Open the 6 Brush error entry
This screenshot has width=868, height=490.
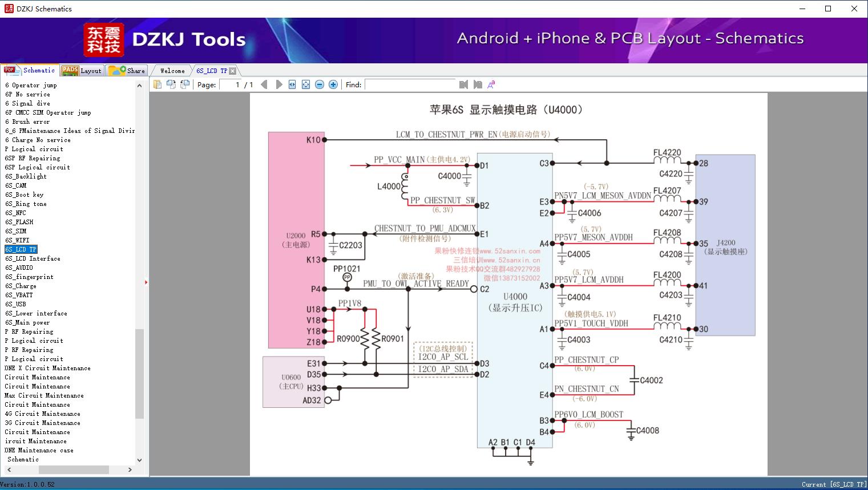pyautogui.click(x=27, y=122)
